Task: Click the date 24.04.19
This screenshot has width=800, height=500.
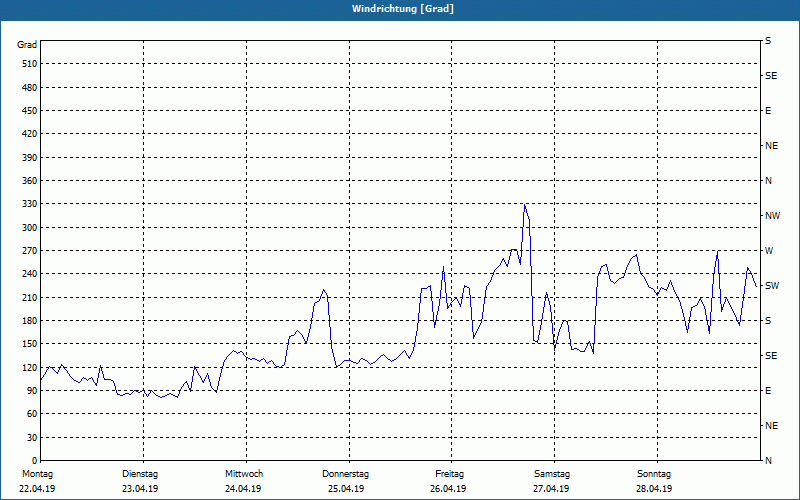Action: (243, 489)
